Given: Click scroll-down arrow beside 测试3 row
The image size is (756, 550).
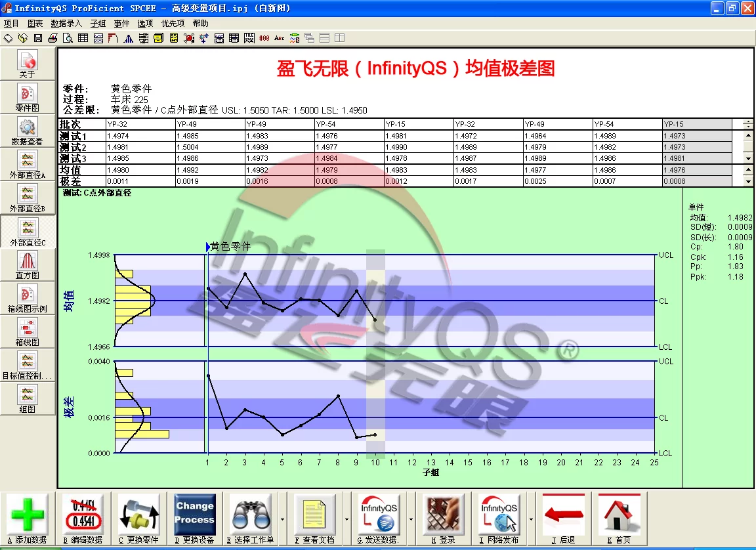Looking at the screenshot, I should (748, 158).
